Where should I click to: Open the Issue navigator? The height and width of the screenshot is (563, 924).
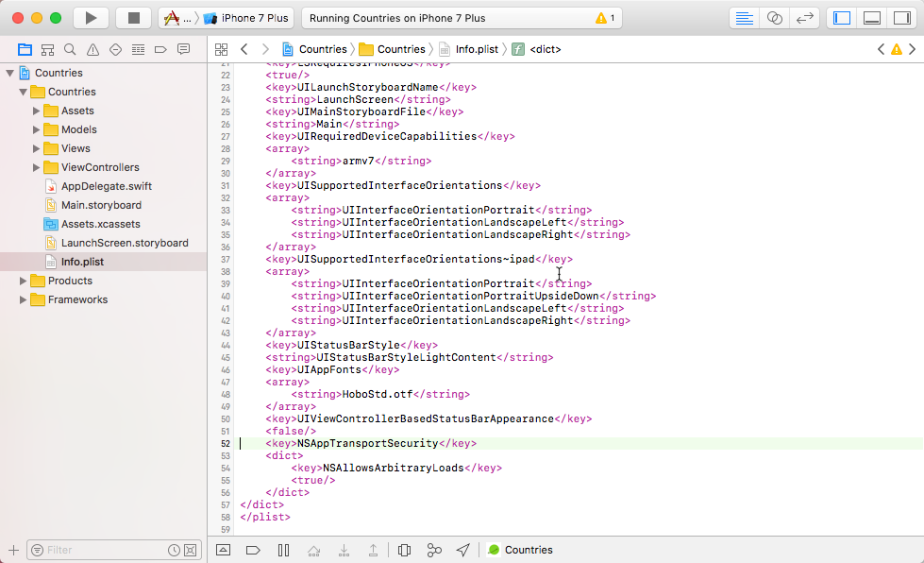tap(92, 49)
